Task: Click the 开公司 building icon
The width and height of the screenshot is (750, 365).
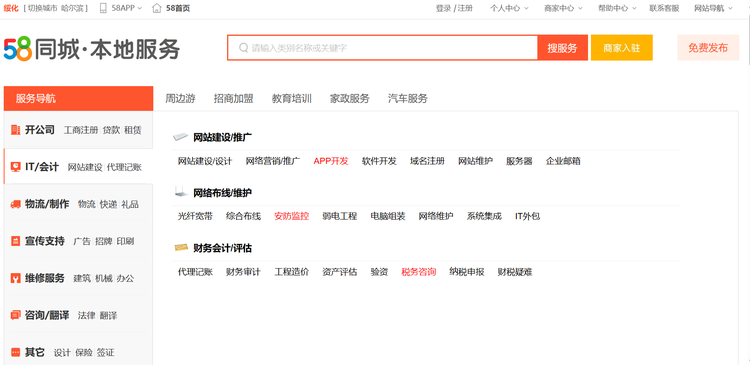Action: point(15,130)
